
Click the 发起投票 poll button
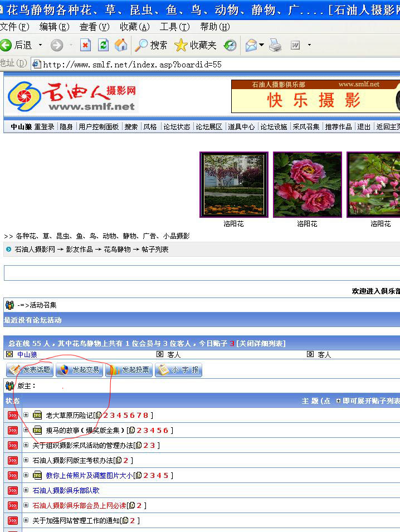tap(129, 370)
